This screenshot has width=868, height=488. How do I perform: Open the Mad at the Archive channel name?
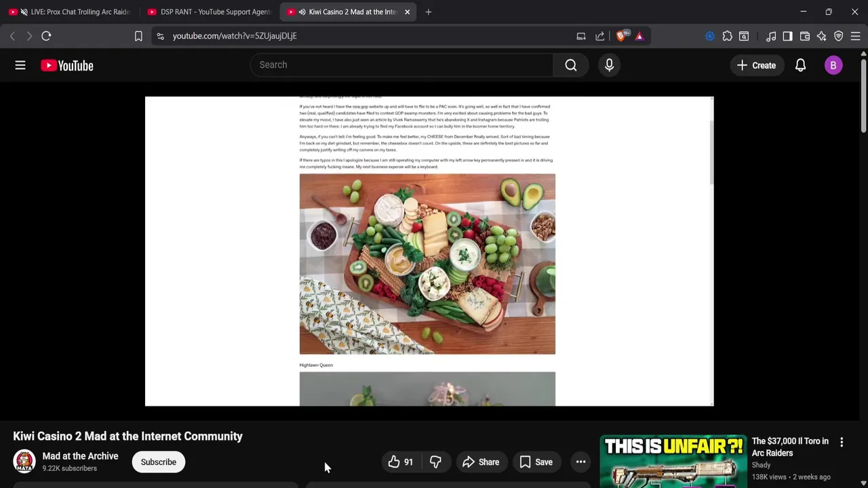click(80, 456)
